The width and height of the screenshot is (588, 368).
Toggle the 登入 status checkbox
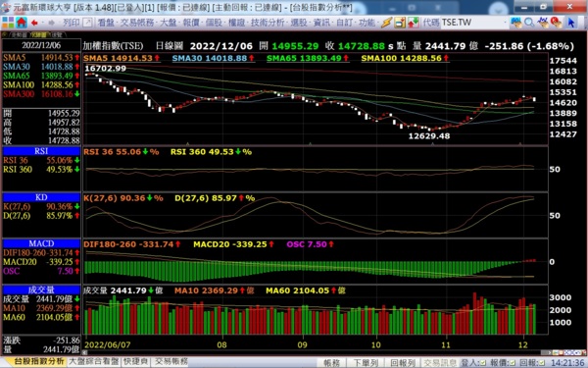pos(483,363)
